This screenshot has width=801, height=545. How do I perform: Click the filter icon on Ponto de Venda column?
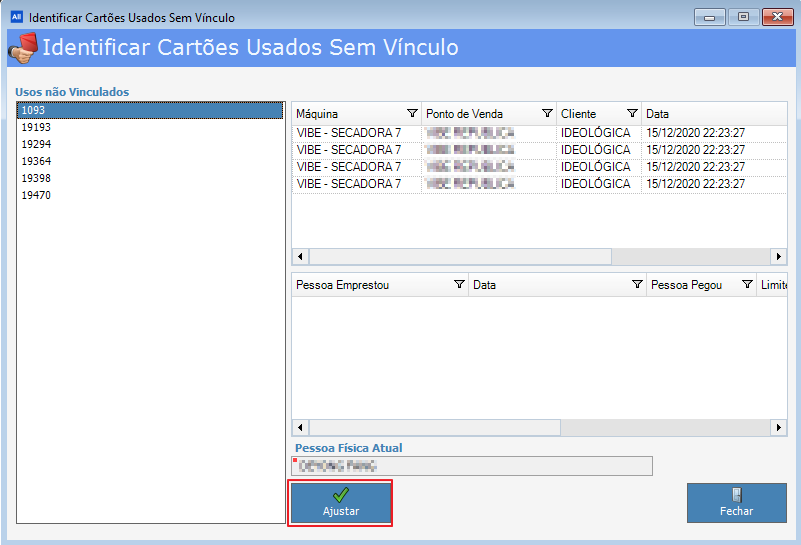click(547, 114)
